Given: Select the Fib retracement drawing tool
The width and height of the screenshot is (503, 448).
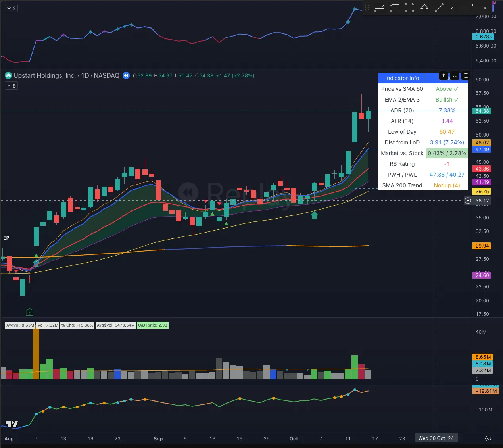Looking at the screenshot, I should (x=379, y=8).
